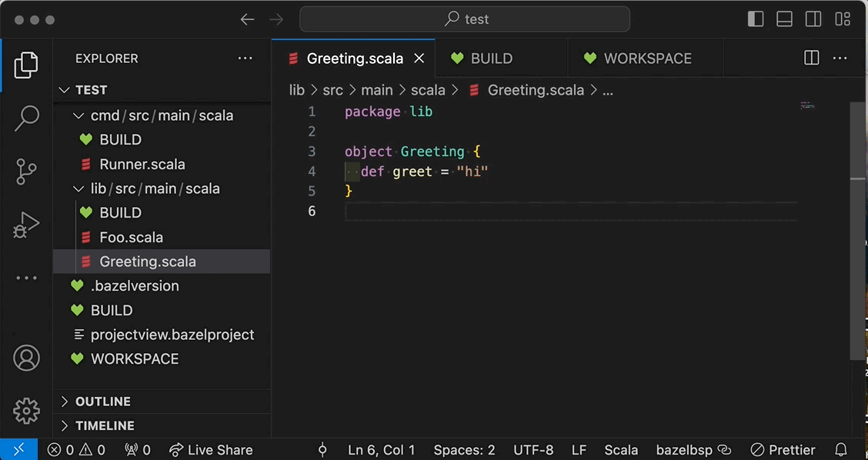Click the 'test' command center search box

click(x=465, y=19)
